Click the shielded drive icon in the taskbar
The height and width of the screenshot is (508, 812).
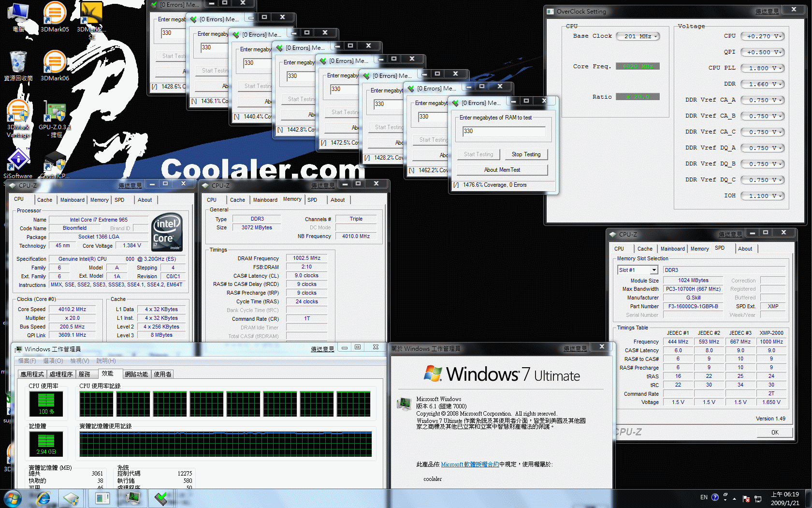71,498
